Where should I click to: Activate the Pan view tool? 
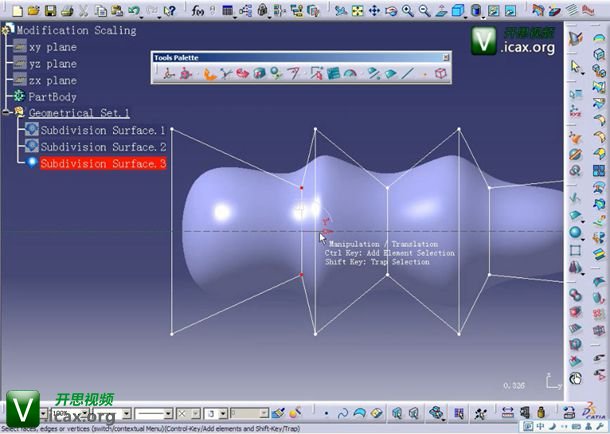pyautogui.click(x=374, y=11)
